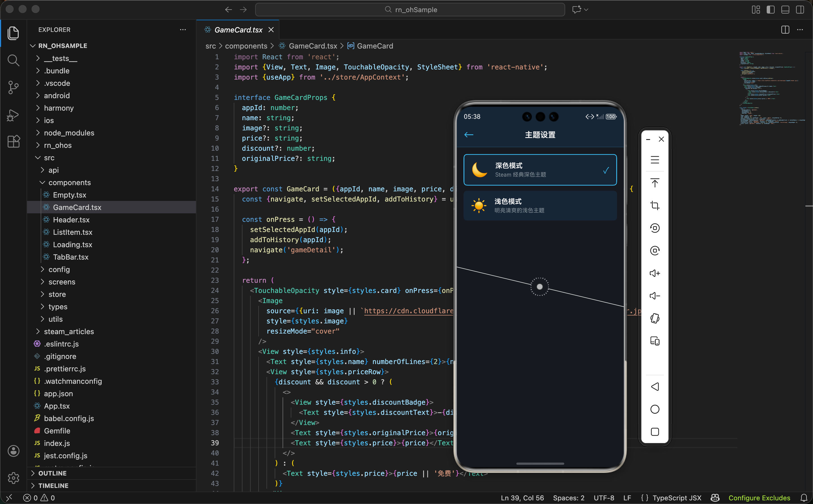
Task: Toggle the bottom panel visibility
Action: click(x=785, y=10)
